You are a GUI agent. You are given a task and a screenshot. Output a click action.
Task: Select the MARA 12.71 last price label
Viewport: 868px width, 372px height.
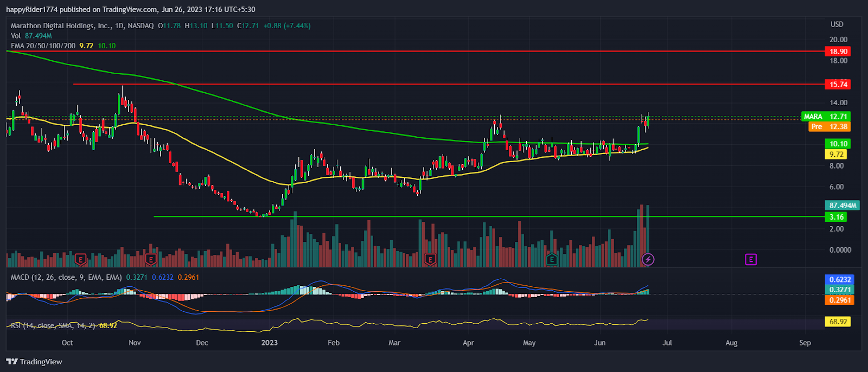pos(826,117)
